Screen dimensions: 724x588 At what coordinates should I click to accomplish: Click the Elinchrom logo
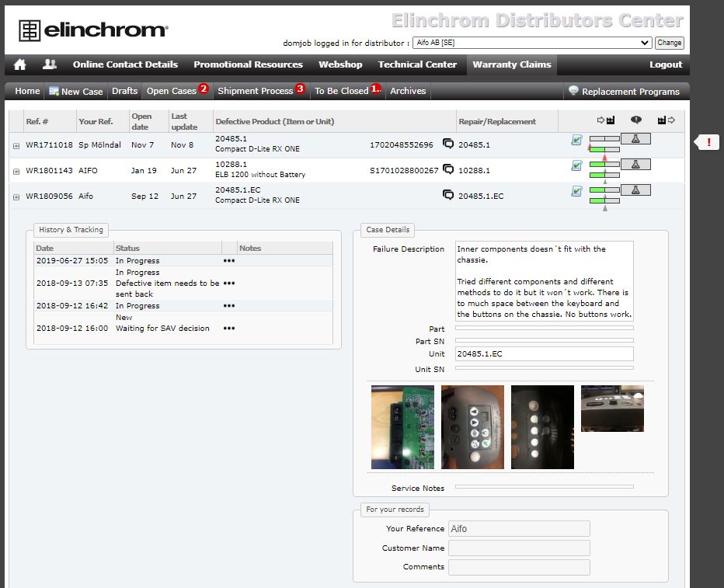coord(94,30)
